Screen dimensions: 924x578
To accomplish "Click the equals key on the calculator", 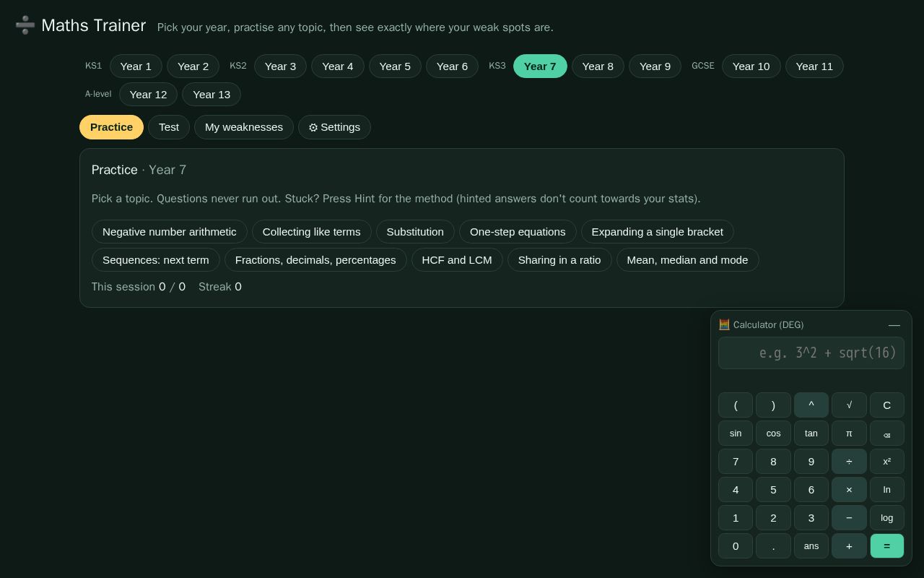I will pyautogui.click(x=886, y=546).
